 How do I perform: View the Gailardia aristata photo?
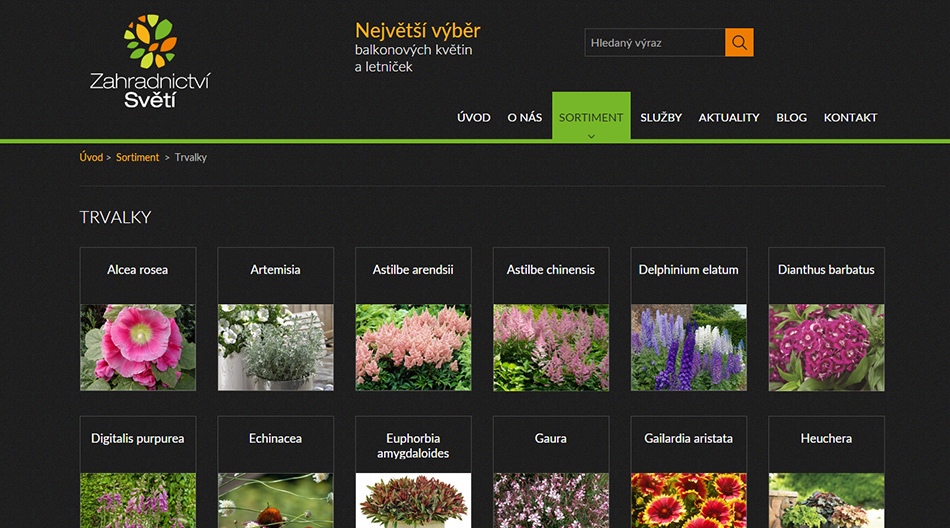pos(689,501)
